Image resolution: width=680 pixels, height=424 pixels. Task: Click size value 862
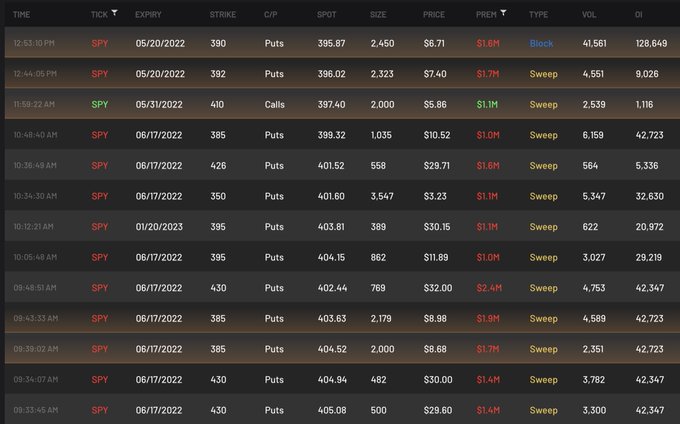pyautogui.click(x=378, y=257)
